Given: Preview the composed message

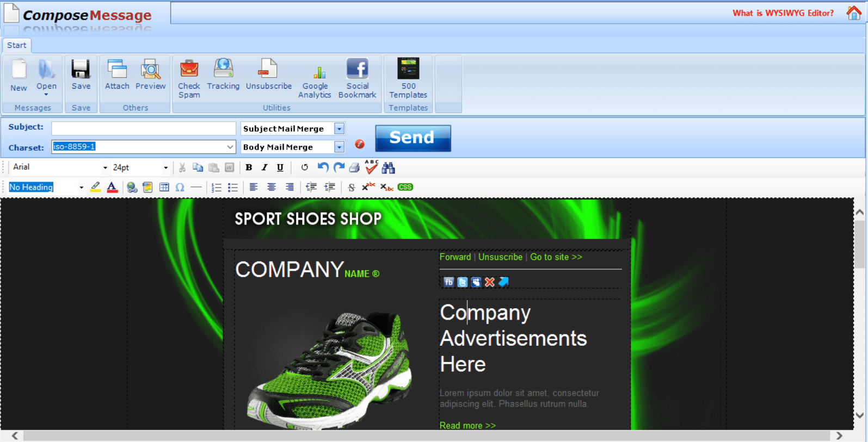Looking at the screenshot, I should point(150,76).
